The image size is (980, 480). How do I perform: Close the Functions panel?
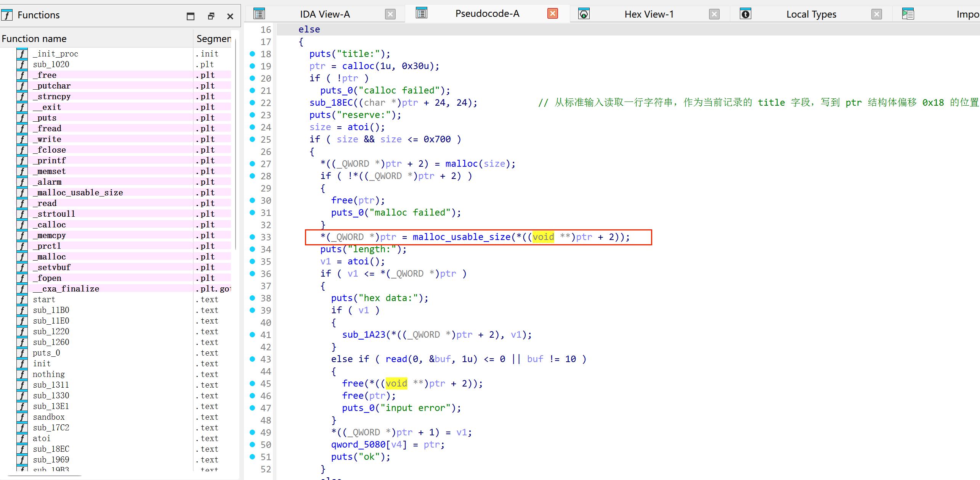[230, 16]
